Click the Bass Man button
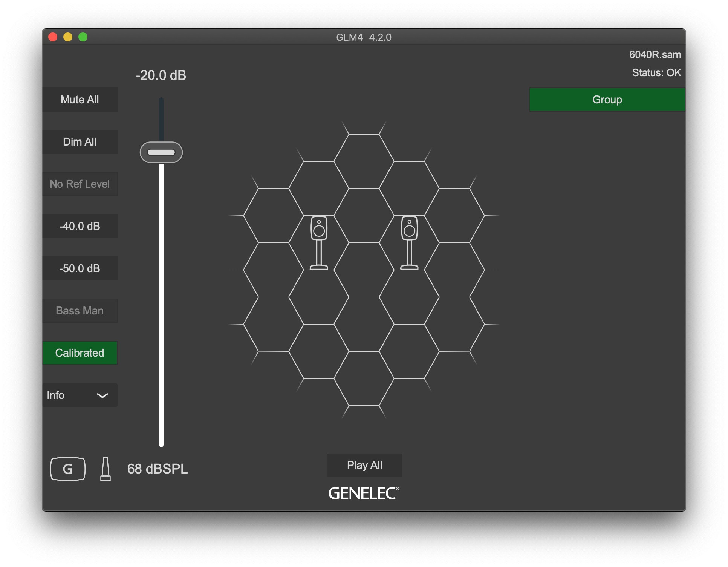This screenshot has height=567, width=728. (80, 311)
